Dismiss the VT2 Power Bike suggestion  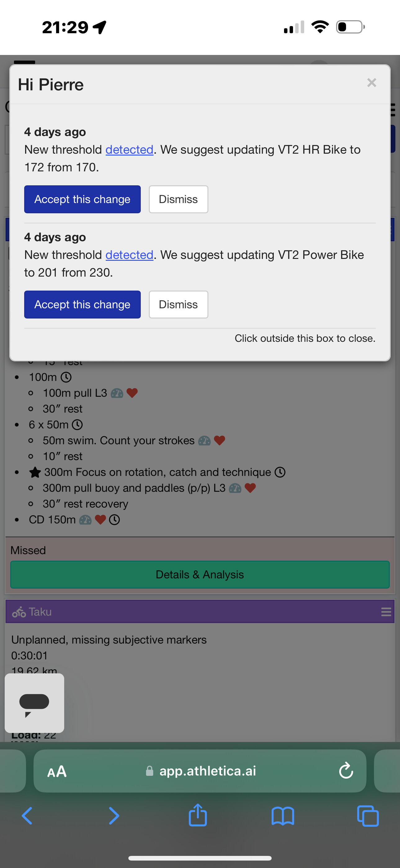178,304
